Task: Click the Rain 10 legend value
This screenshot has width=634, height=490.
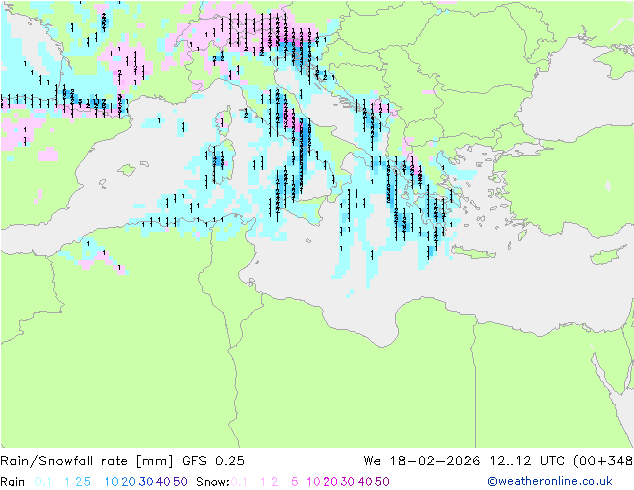Action: click(x=112, y=482)
